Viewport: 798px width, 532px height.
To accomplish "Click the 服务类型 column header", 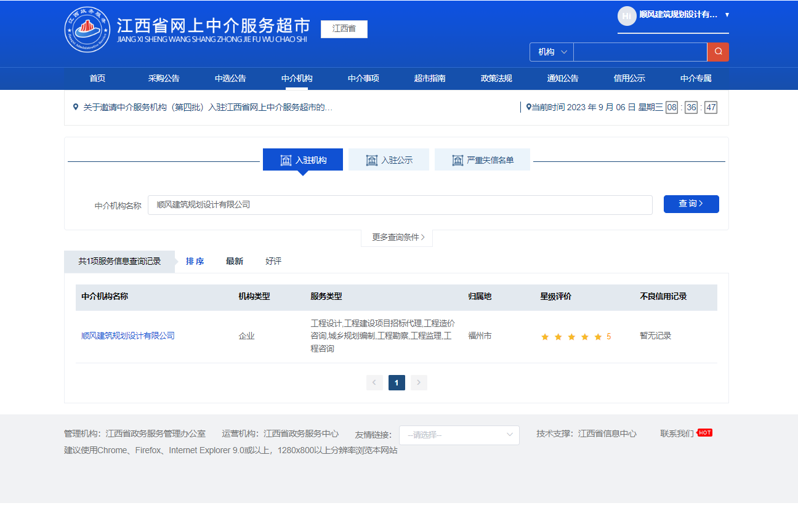I will 326,297.
